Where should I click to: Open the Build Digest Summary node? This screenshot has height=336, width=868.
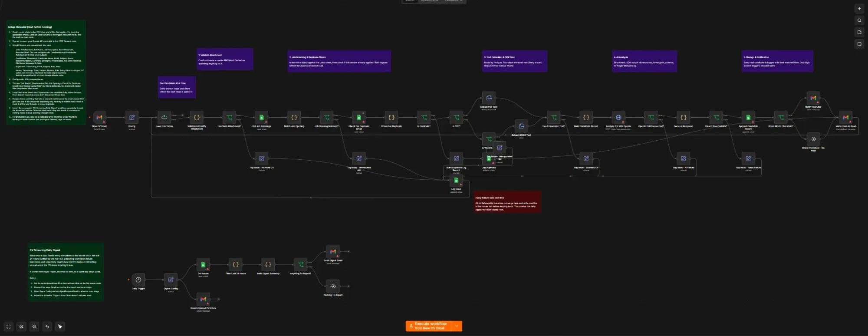click(x=268, y=264)
